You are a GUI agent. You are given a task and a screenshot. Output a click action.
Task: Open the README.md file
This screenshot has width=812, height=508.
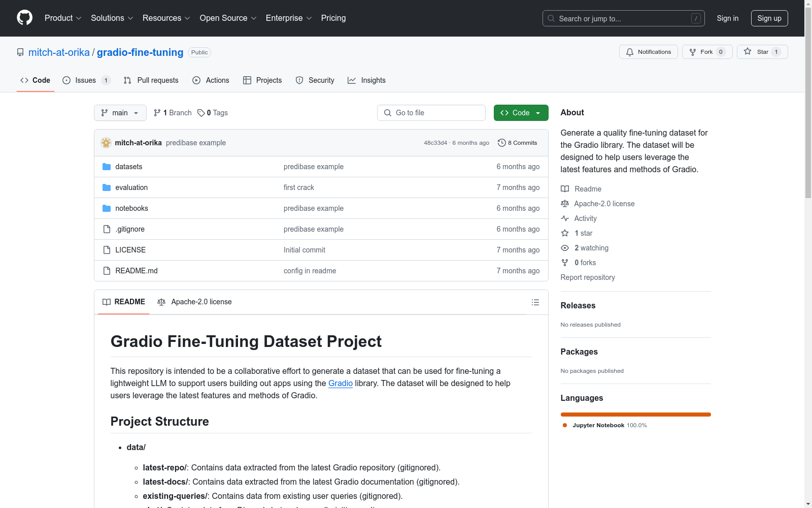pyautogui.click(x=137, y=271)
